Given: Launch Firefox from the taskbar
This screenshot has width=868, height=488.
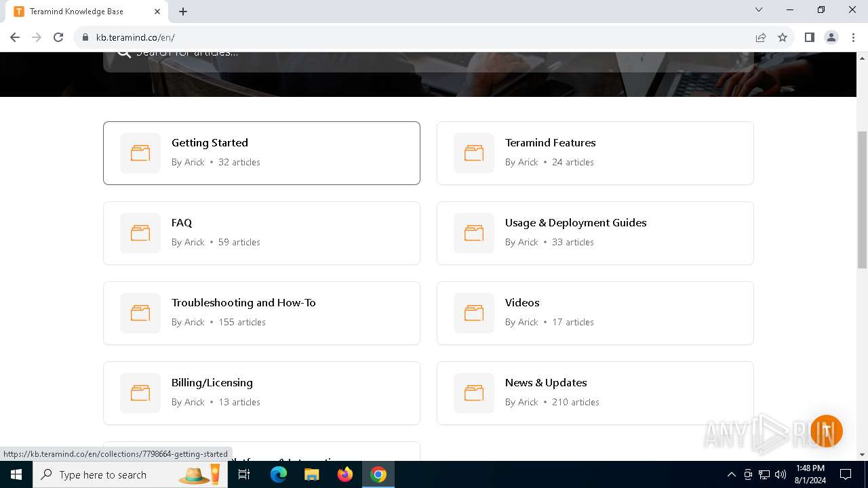Looking at the screenshot, I should click(345, 474).
